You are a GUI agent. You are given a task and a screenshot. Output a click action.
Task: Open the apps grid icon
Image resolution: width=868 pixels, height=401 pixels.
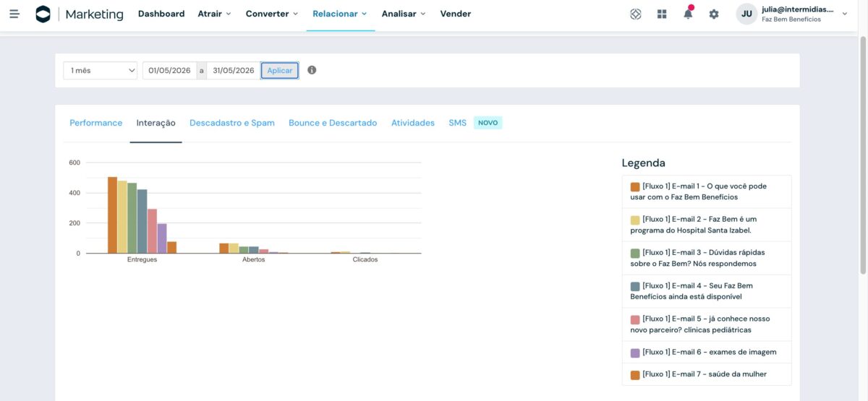662,14
